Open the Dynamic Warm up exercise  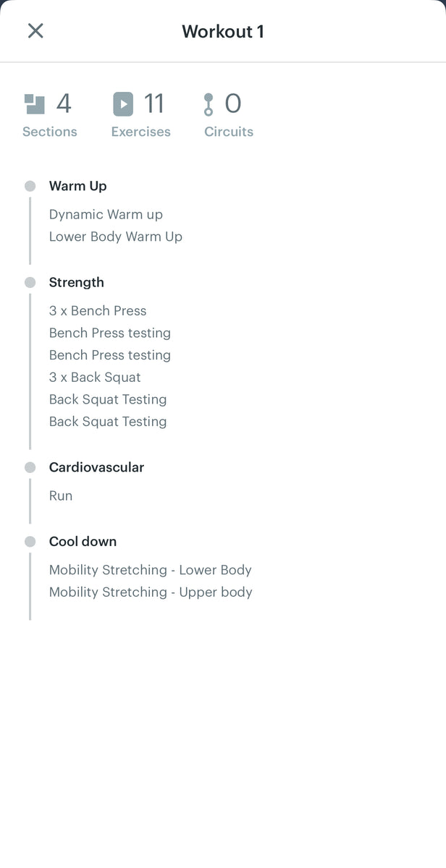pos(106,214)
